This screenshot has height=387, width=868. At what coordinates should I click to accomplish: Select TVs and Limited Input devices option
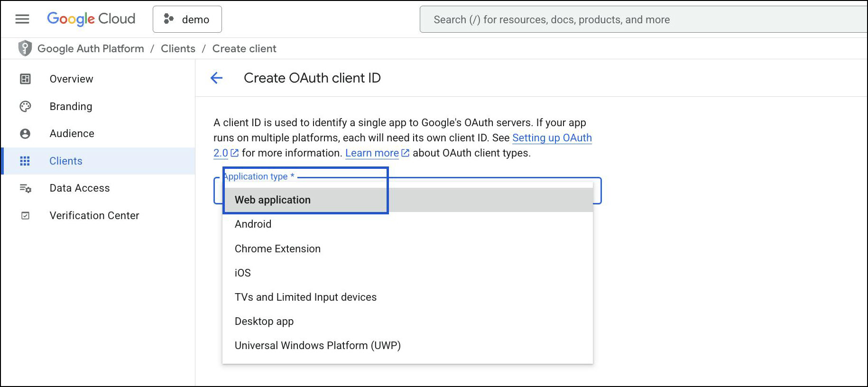[305, 297]
